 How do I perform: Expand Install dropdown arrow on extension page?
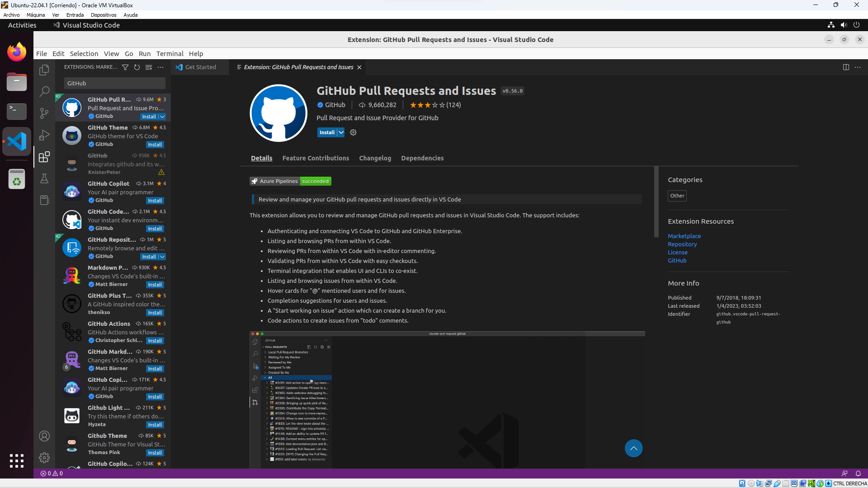click(x=341, y=132)
